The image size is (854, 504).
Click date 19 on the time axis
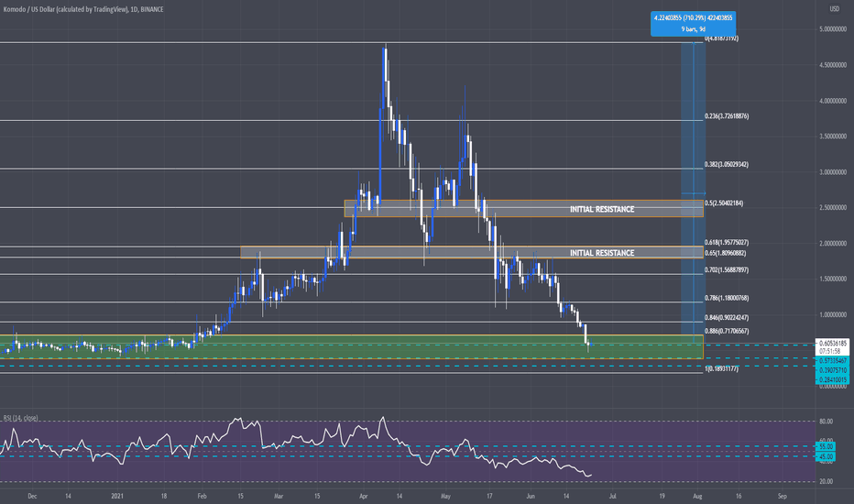[662, 496]
